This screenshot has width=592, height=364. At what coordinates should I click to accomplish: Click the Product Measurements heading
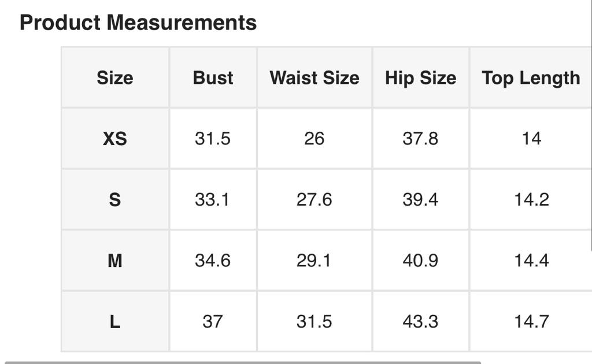click(138, 23)
